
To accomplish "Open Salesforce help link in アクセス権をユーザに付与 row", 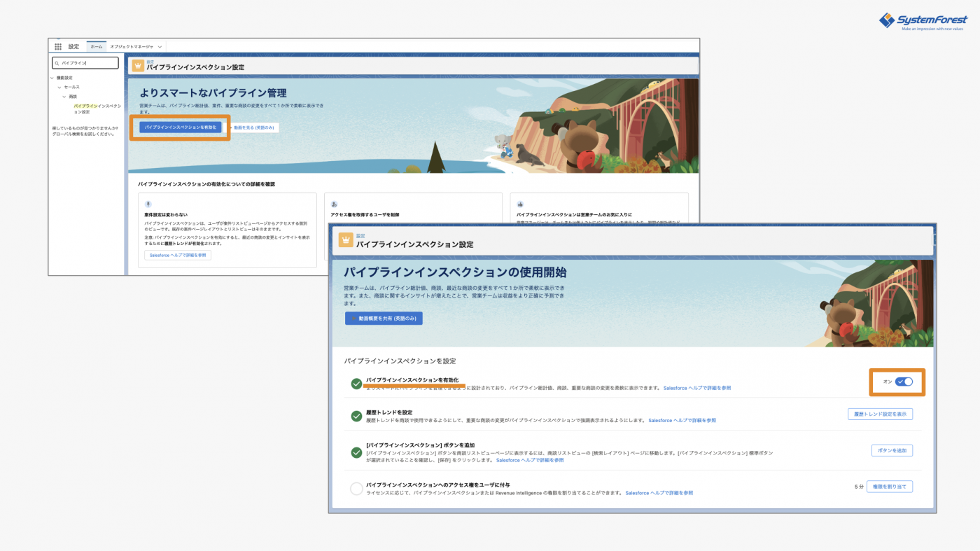I will pos(659,493).
